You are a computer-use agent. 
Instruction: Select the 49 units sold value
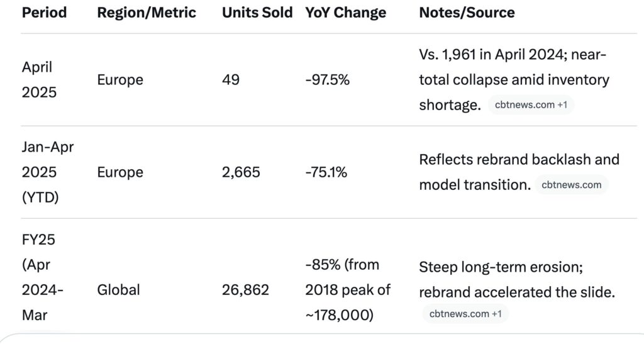pos(231,80)
